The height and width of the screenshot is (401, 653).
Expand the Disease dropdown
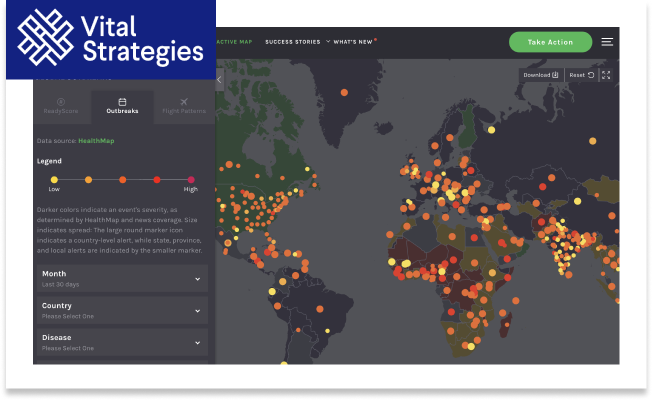coord(122,342)
